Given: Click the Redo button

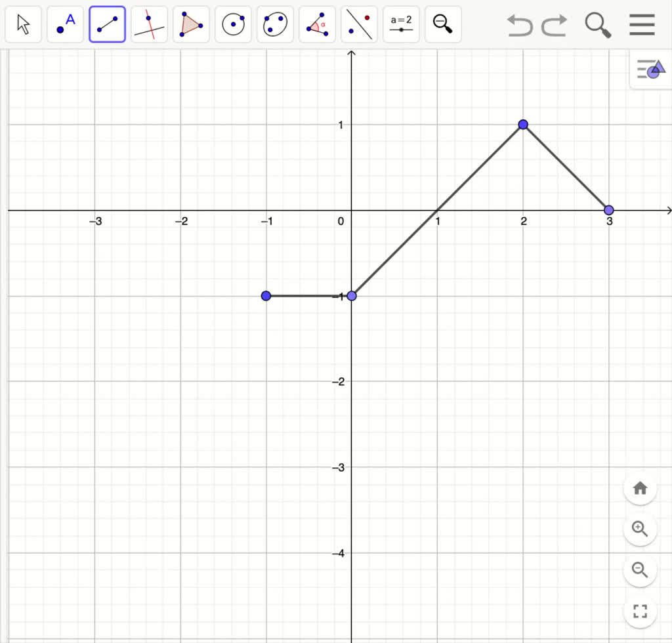Looking at the screenshot, I should click(x=553, y=25).
